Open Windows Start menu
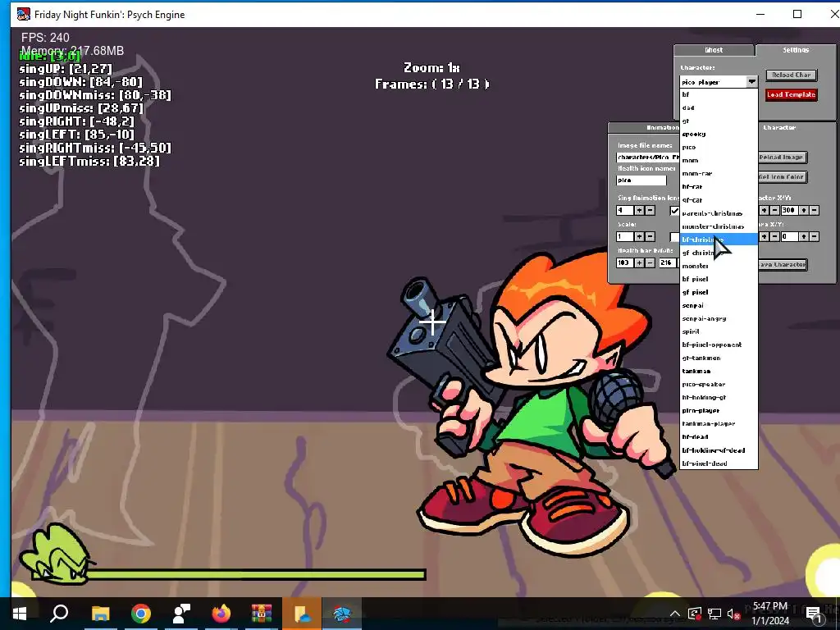The width and height of the screenshot is (840, 630). point(20,614)
